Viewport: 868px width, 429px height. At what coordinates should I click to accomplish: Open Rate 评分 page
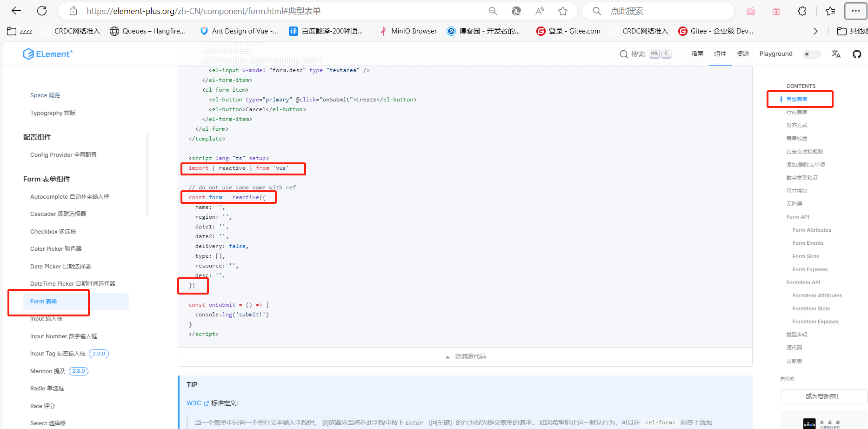click(x=42, y=406)
